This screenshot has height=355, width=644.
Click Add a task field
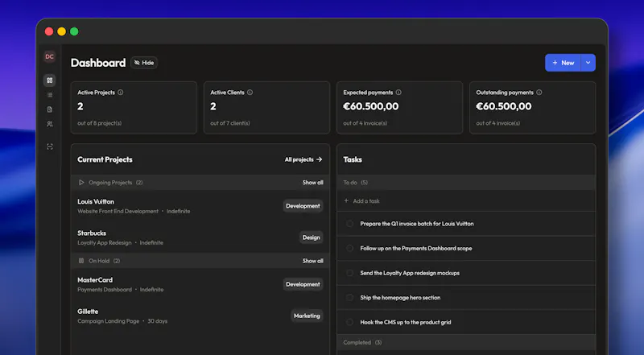(466, 201)
